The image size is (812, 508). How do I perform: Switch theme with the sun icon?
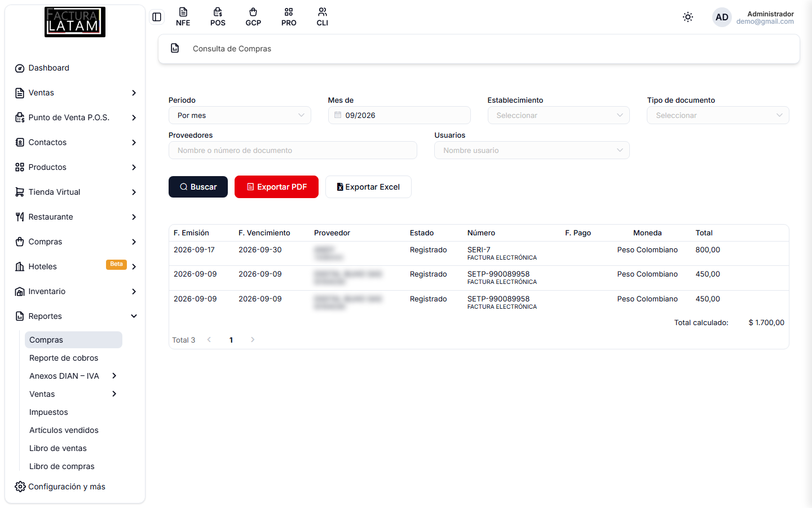[x=688, y=17]
